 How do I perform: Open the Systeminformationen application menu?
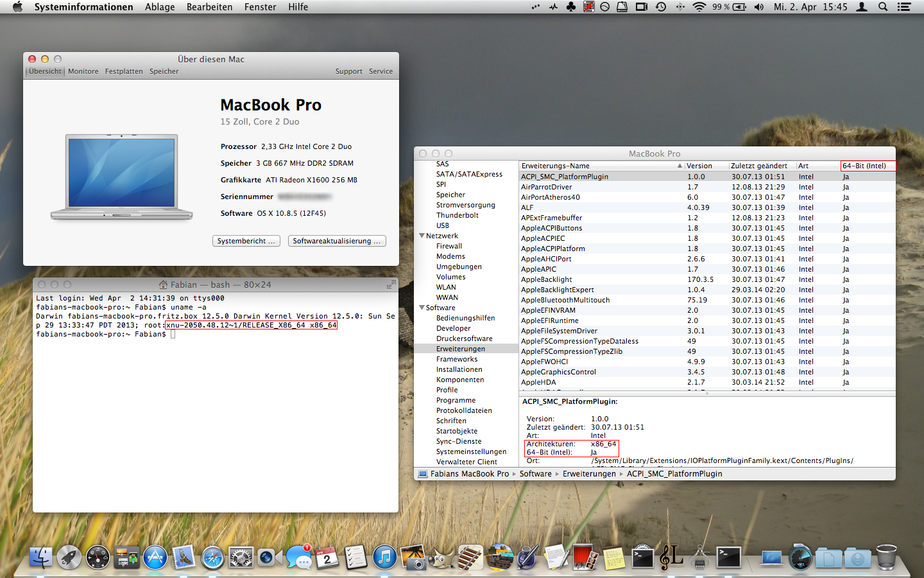click(84, 7)
